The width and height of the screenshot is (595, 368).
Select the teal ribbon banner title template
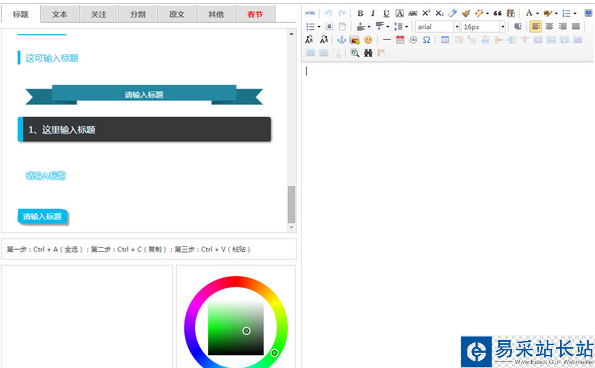tap(144, 95)
